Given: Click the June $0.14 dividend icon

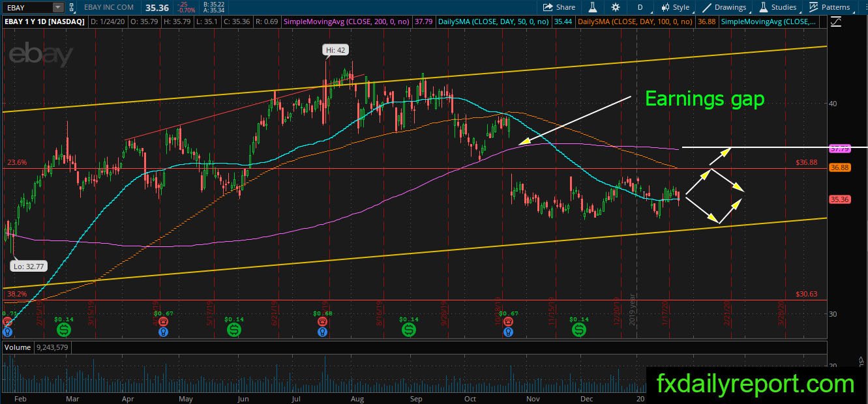Looking at the screenshot, I should click(233, 330).
